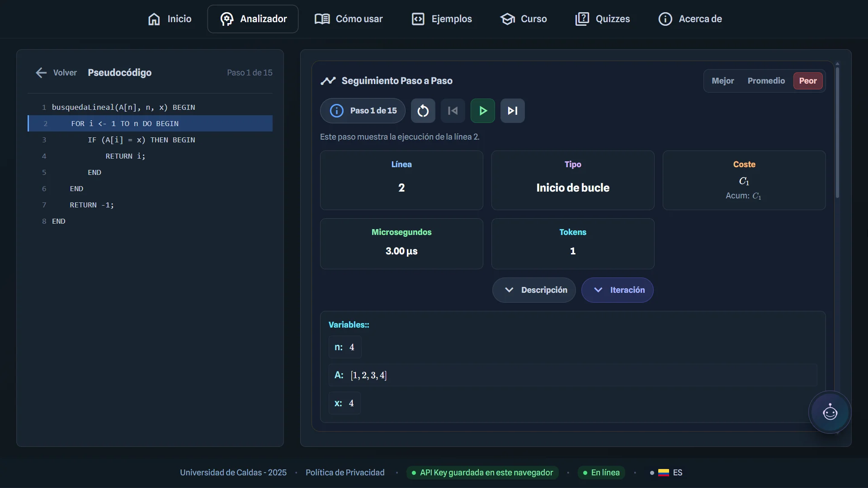Click the RETURN i; line
The image size is (868, 488).
pos(150,156)
